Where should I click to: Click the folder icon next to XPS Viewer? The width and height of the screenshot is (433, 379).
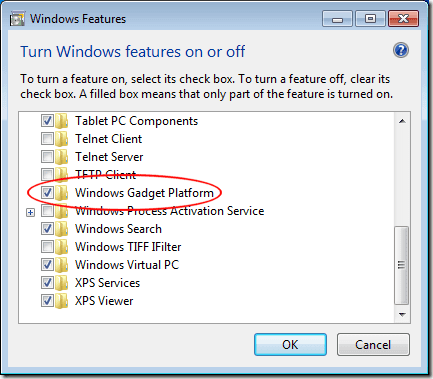click(62, 301)
